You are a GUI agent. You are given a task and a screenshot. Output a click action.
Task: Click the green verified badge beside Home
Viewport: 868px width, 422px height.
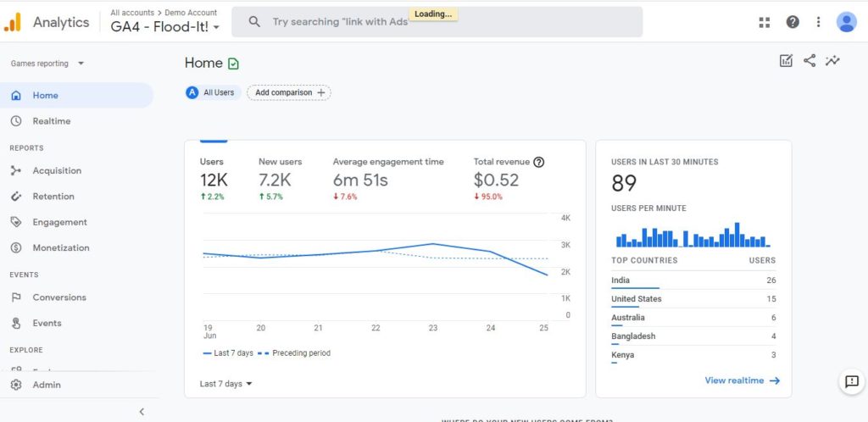[x=234, y=64]
